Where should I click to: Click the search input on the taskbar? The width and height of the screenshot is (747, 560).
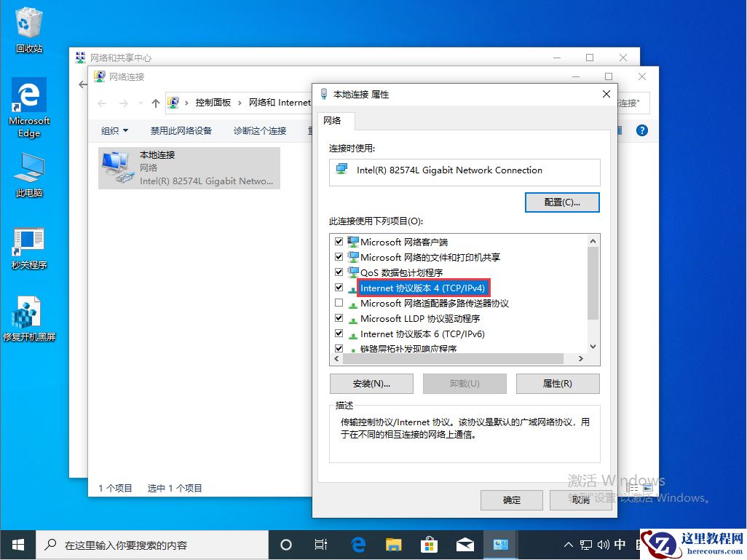click(x=146, y=544)
